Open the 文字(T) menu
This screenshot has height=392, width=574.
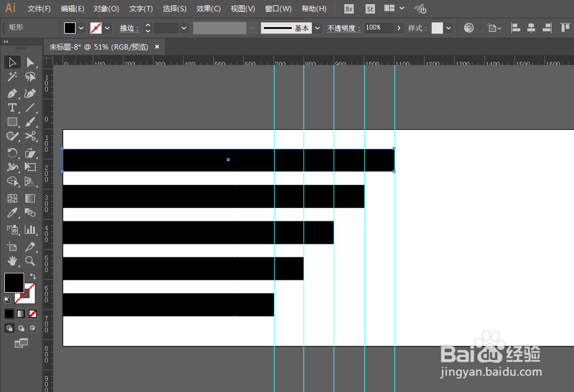pos(141,9)
